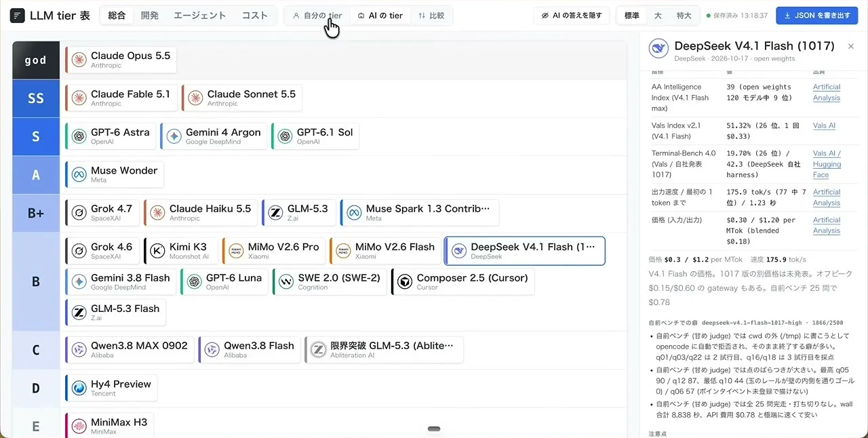
Task: Open the Vals AI source link for Vals Index
Action: pyautogui.click(x=824, y=126)
